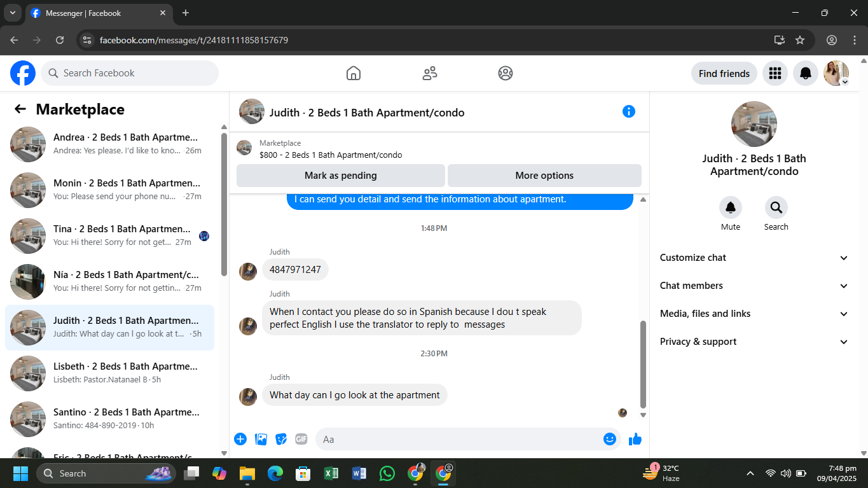Open the Groups icon in top navigation

[x=506, y=73]
